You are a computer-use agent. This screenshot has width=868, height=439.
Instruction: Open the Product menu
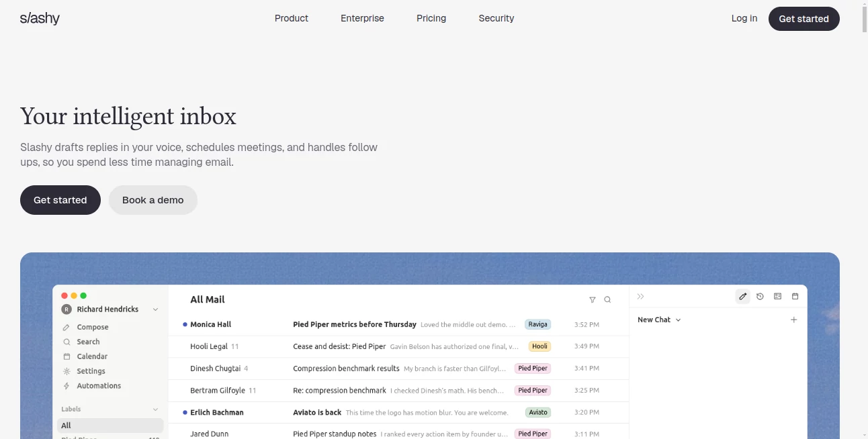pos(292,19)
